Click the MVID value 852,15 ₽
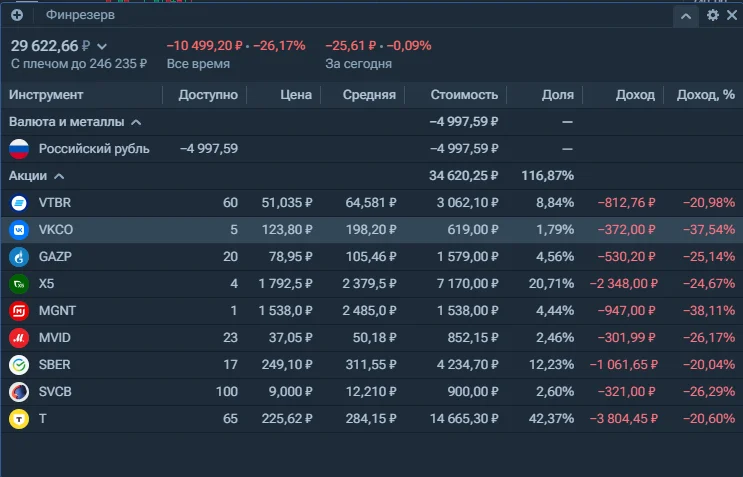The height and width of the screenshot is (477, 743). [472, 338]
